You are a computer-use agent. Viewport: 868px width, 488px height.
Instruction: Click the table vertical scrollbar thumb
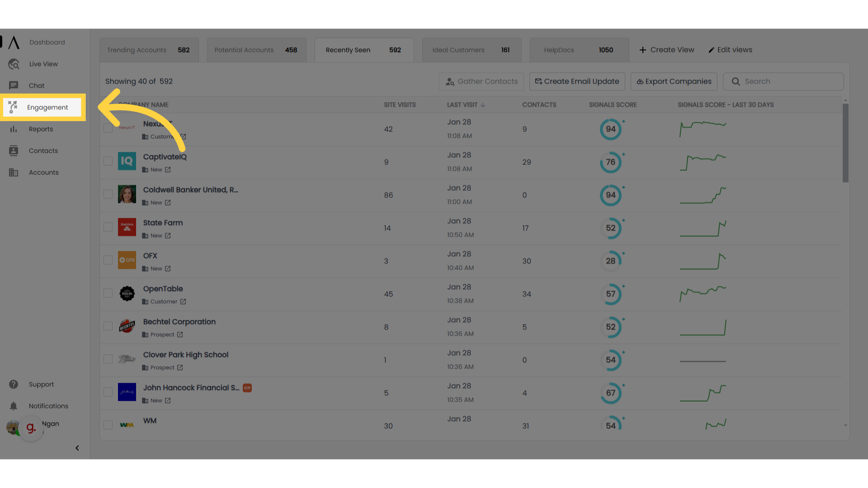click(845, 143)
